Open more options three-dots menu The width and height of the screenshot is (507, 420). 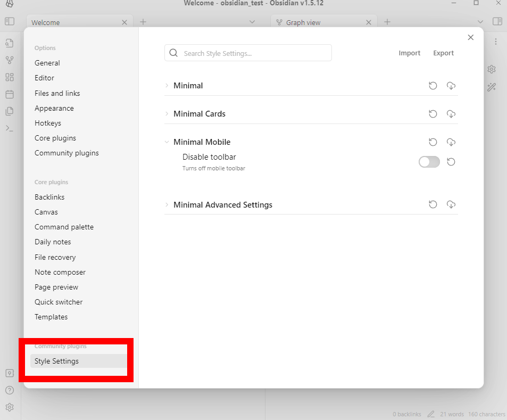[496, 42]
